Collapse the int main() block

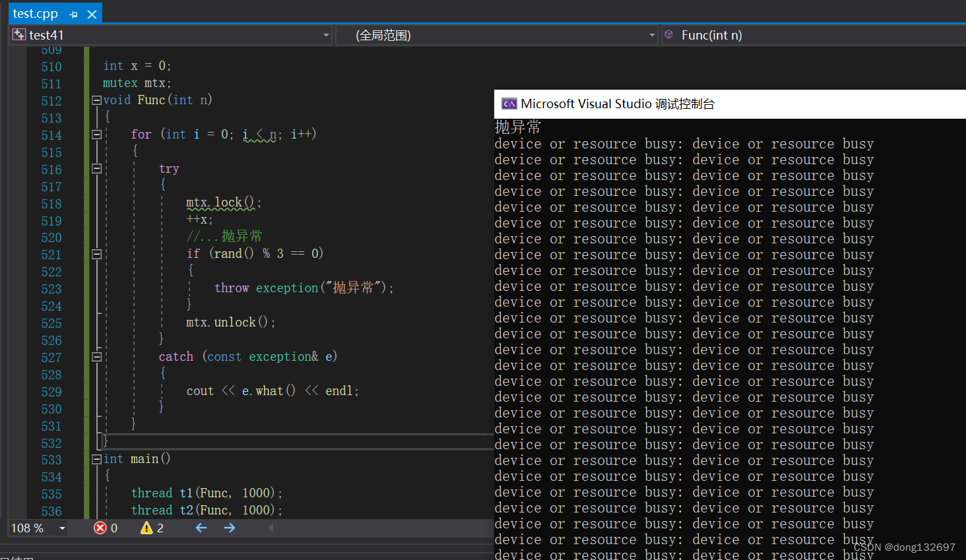pyautogui.click(x=96, y=459)
